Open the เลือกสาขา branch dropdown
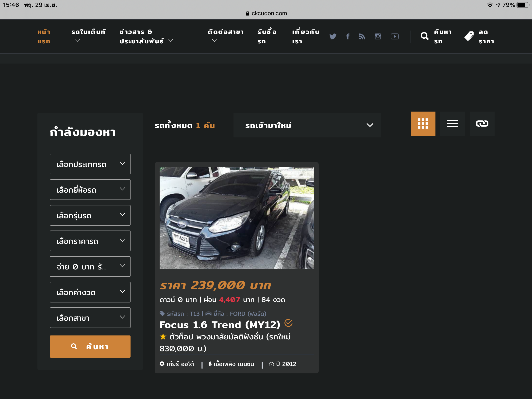 point(90,318)
